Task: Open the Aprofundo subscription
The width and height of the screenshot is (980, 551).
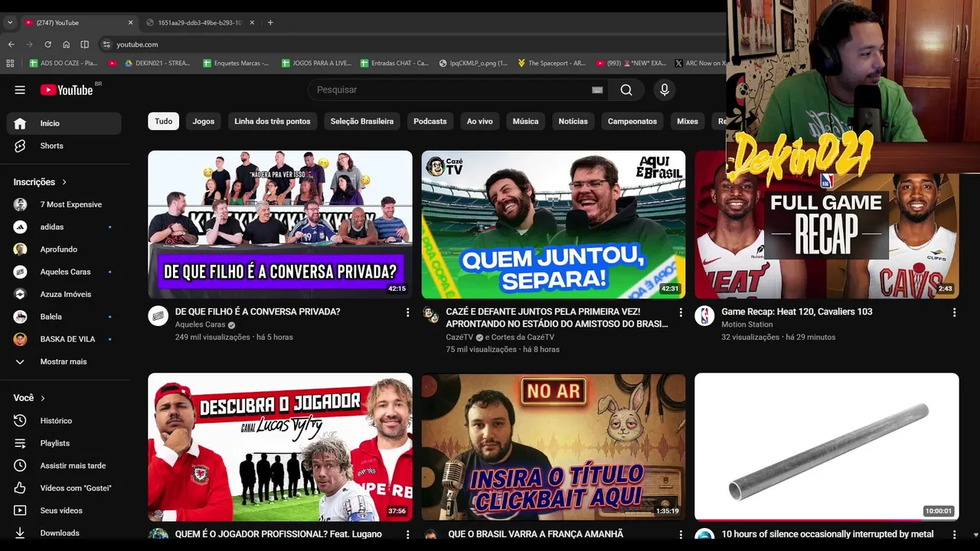Action: (64, 249)
